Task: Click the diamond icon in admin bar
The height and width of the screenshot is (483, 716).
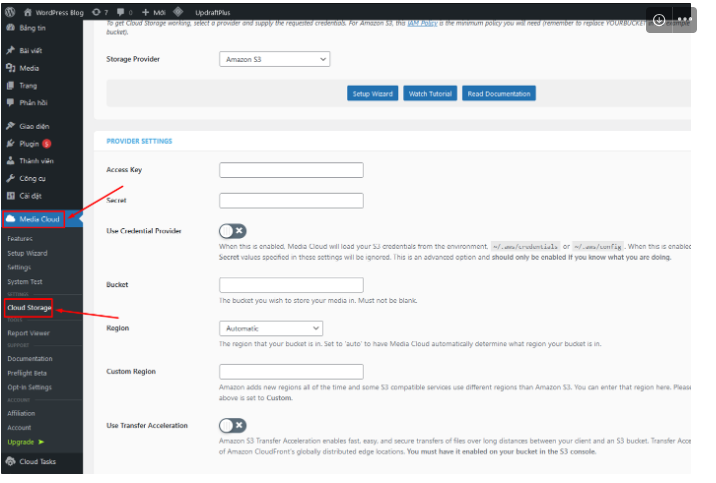Action: pos(179,12)
